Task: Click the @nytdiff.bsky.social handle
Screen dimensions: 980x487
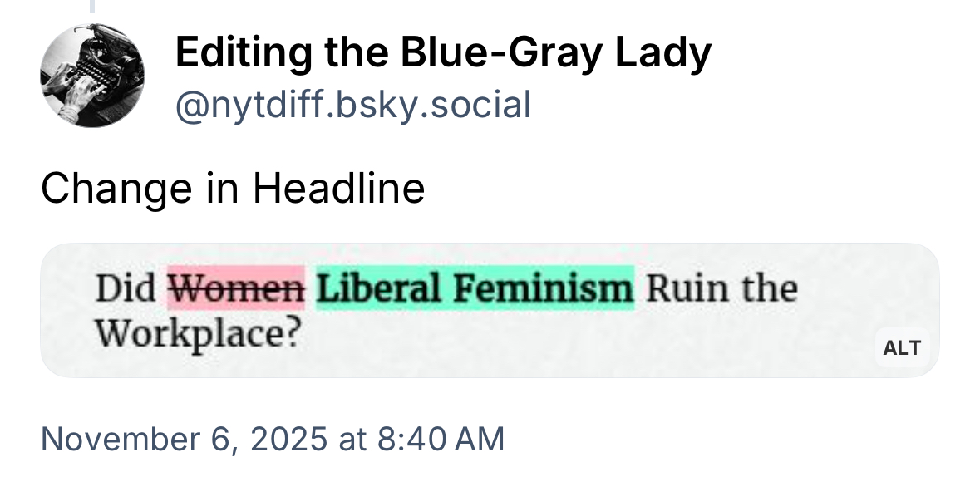Action: click(352, 106)
